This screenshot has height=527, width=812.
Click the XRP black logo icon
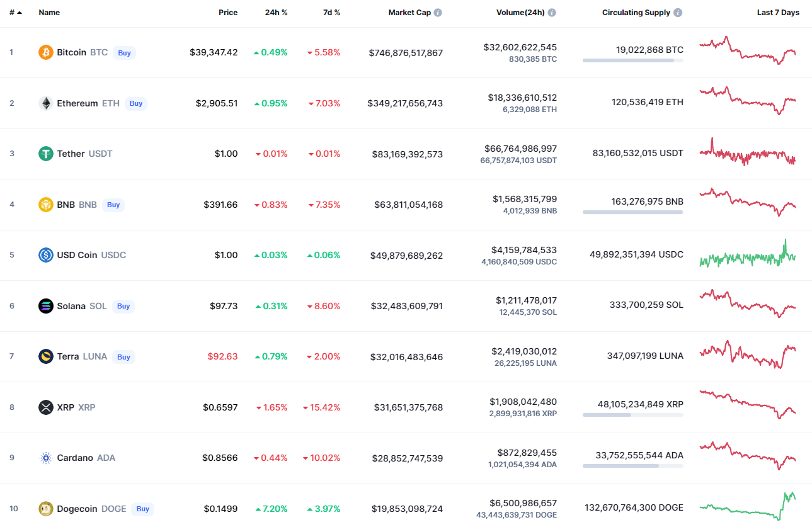46,407
